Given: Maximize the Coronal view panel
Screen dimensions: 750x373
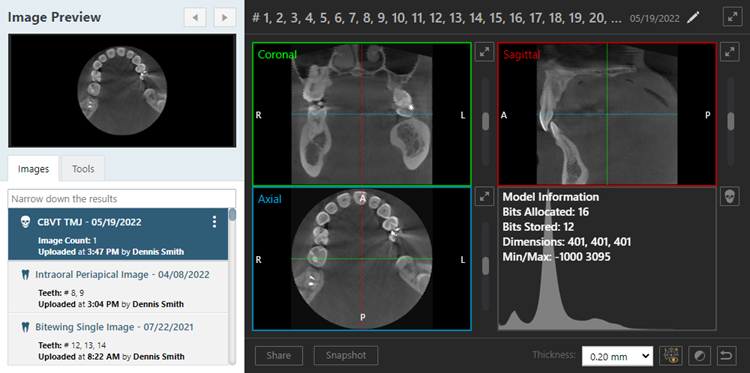Looking at the screenshot, I should pyautogui.click(x=485, y=52).
